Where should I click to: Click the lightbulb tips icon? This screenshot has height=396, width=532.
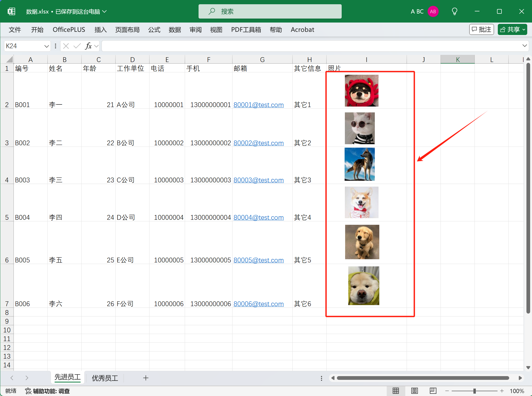tap(454, 11)
